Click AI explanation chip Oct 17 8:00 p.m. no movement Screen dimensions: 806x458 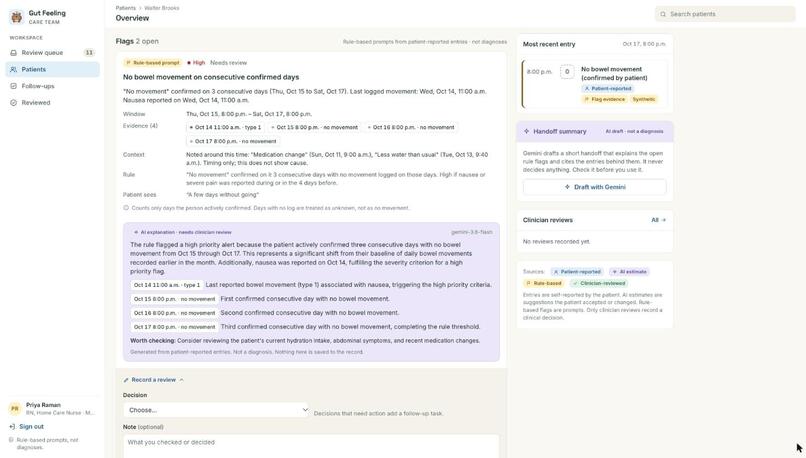point(174,326)
